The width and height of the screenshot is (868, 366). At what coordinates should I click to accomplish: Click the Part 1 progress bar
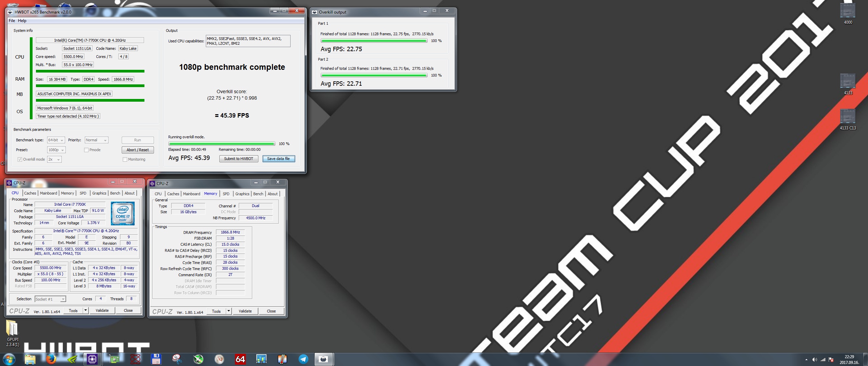(x=374, y=41)
